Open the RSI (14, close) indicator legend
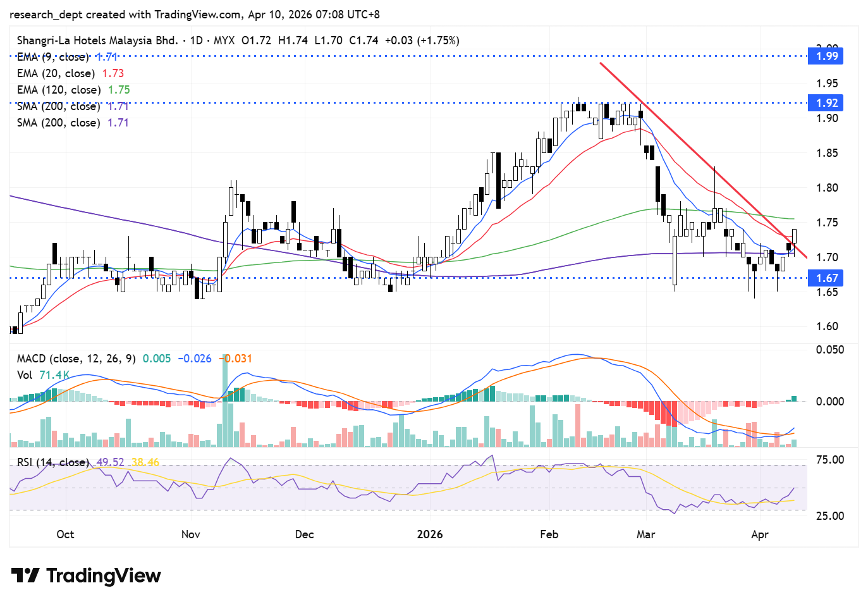The height and width of the screenshot is (604, 868). [52, 462]
